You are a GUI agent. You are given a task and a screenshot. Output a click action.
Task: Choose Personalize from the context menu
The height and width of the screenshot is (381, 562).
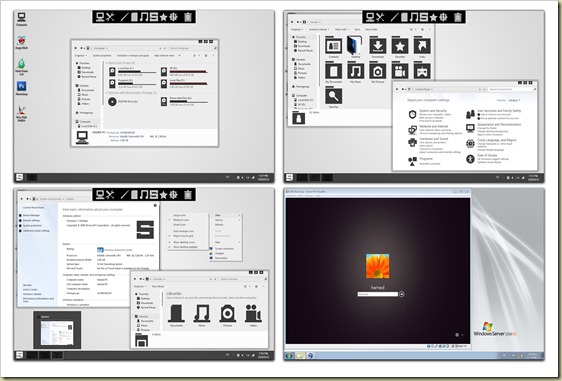221,258
